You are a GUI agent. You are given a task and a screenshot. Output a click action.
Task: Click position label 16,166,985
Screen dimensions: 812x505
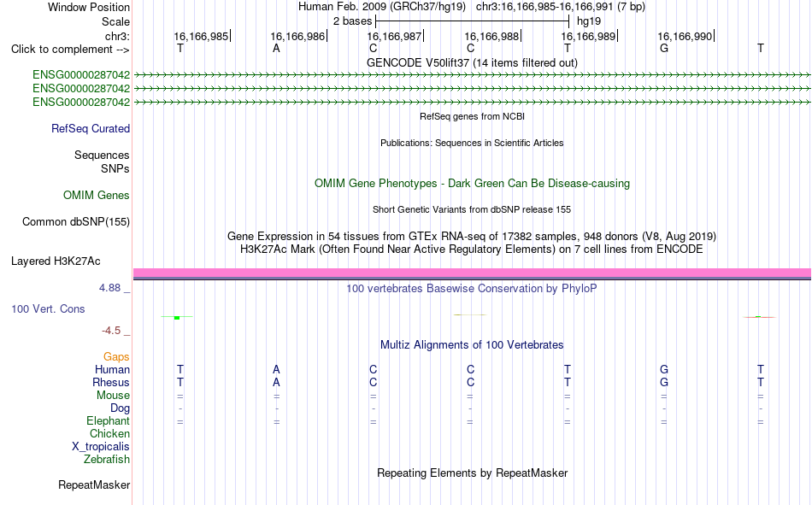(201, 36)
